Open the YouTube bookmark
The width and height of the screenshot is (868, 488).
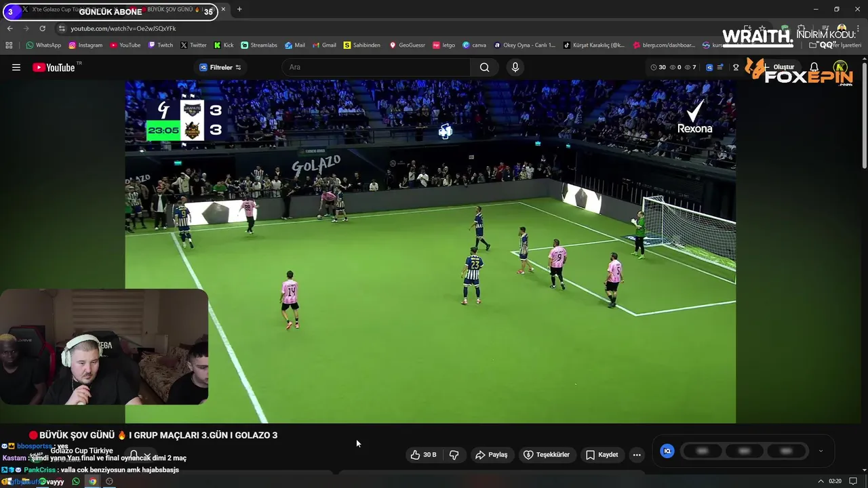click(125, 45)
